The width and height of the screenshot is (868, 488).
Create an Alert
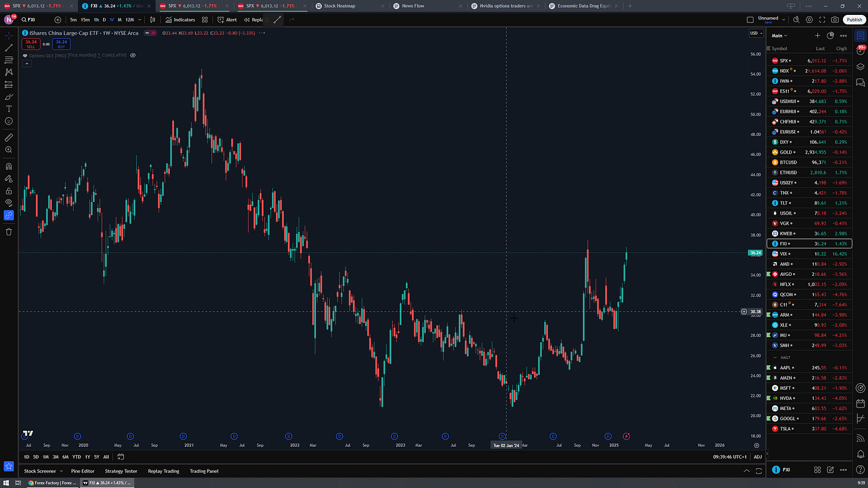227,20
